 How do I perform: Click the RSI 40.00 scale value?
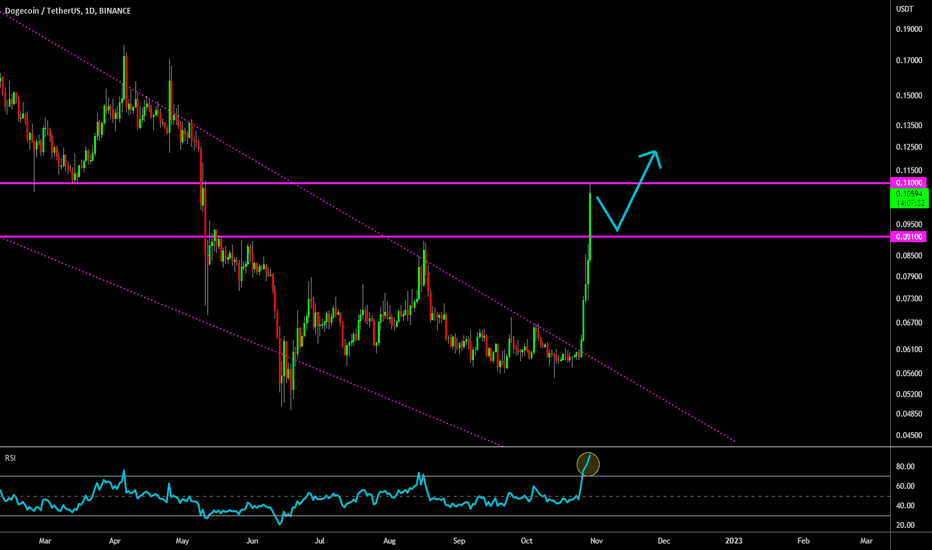click(x=905, y=505)
